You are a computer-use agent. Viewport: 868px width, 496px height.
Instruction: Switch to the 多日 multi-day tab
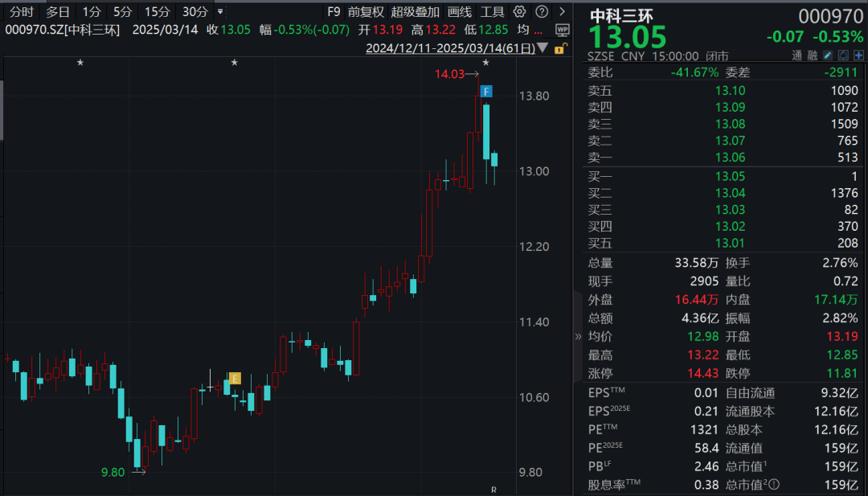point(58,11)
